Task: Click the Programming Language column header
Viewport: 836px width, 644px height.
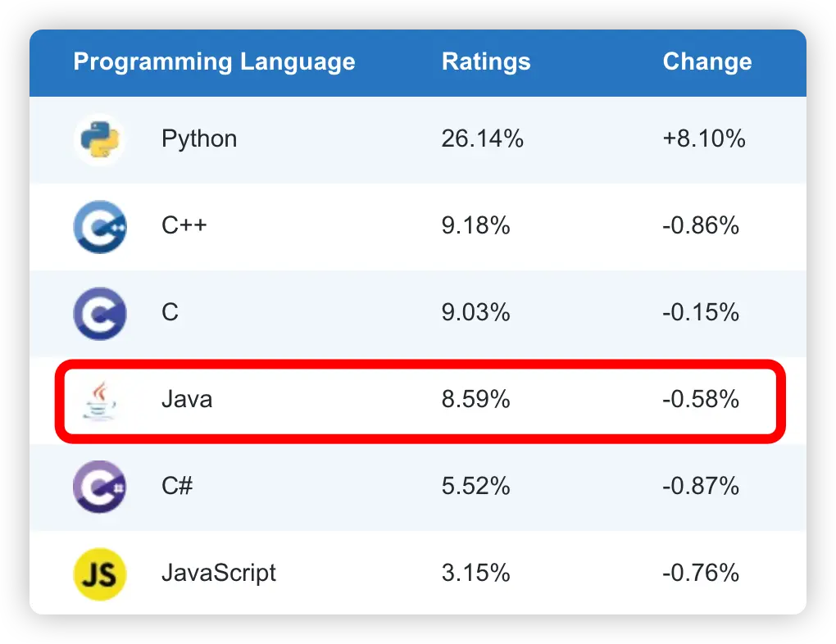Action: pyautogui.click(x=214, y=62)
